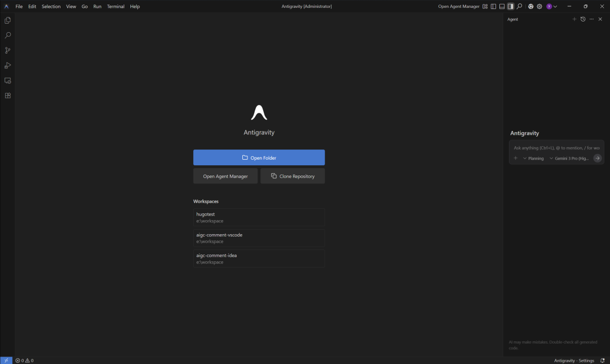The width and height of the screenshot is (610, 364).
Task: Open the Run menu
Action: click(97, 6)
